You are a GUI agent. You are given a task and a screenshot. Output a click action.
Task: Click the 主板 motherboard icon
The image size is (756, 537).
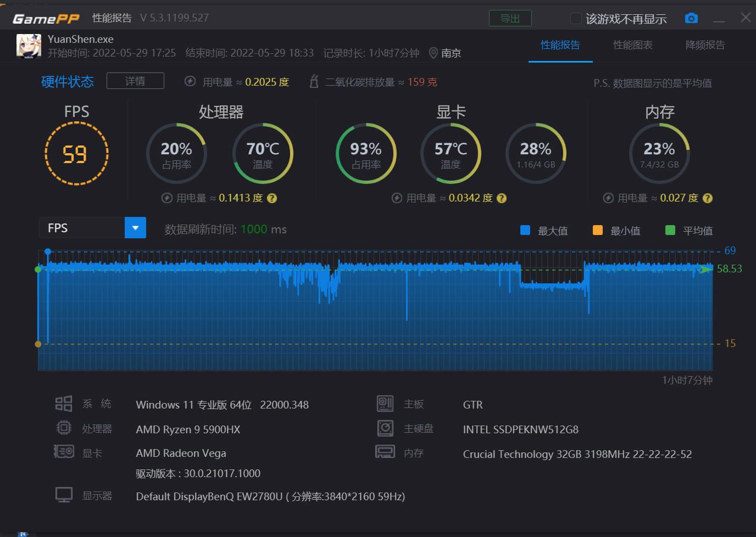pos(385,403)
